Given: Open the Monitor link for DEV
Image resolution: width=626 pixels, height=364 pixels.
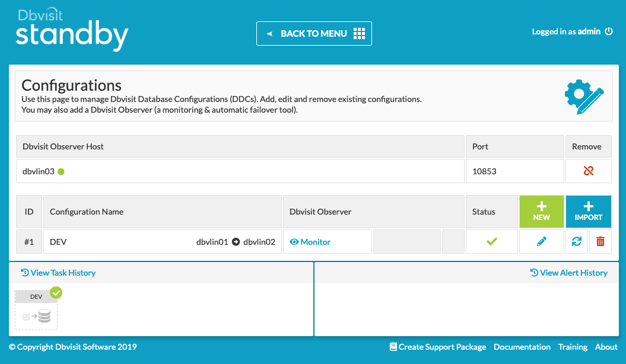Looking at the screenshot, I should tap(310, 242).
